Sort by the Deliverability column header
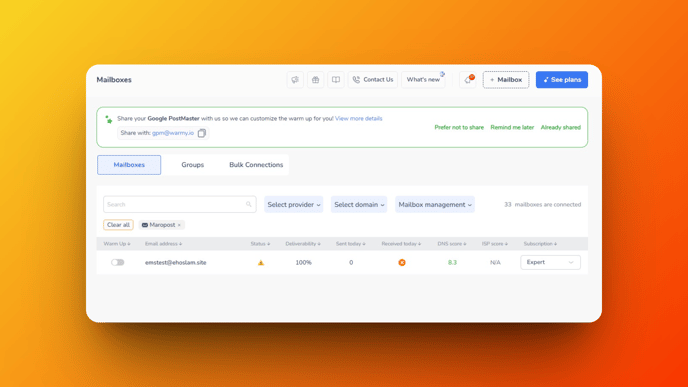 (x=303, y=244)
